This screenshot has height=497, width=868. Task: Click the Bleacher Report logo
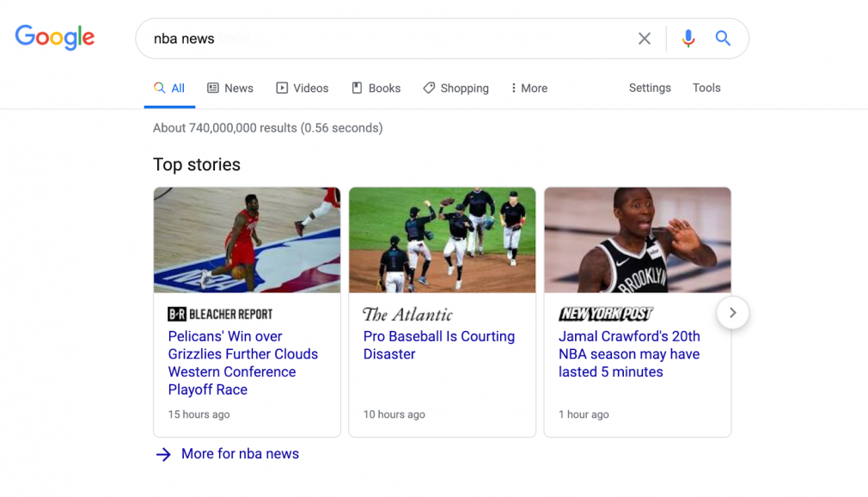tap(220, 314)
